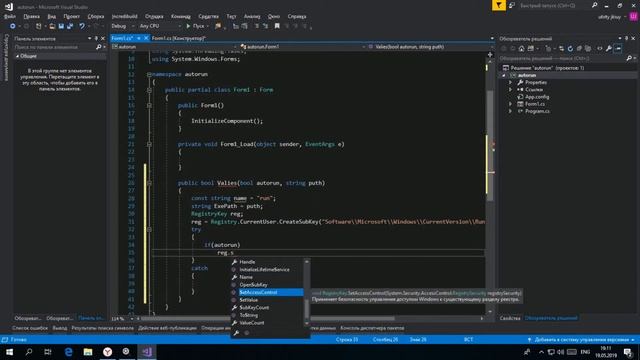Open the Справка menu
This screenshot has width=640, height=360.
[x=297, y=16]
